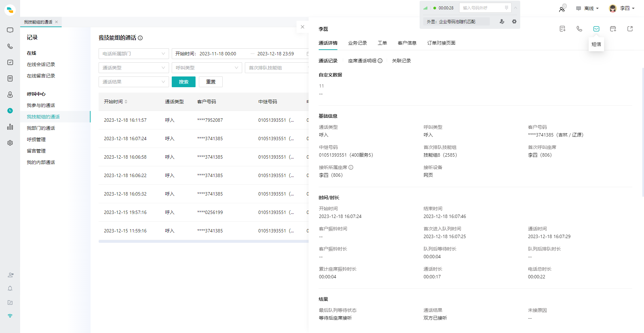The height and width of the screenshot is (333, 644).
Task: Open the gear settings sidebar icon
Action: point(10,143)
